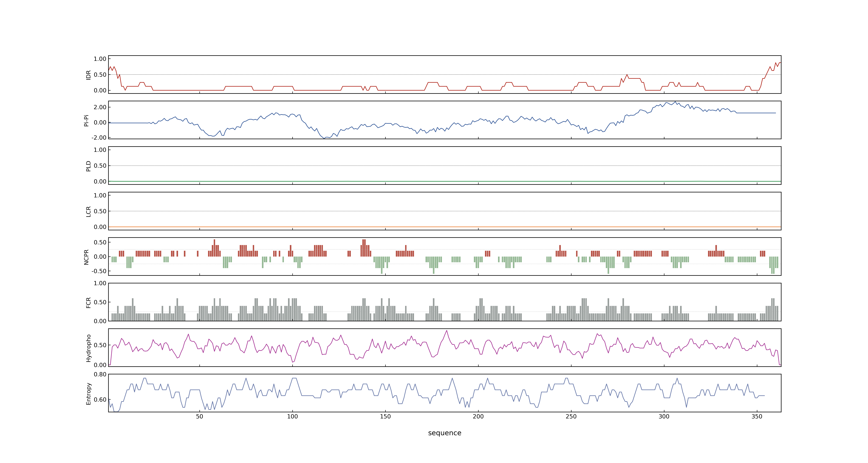Select the x-axis tick label 50
The height and width of the screenshot is (463, 868).
pyautogui.click(x=199, y=416)
